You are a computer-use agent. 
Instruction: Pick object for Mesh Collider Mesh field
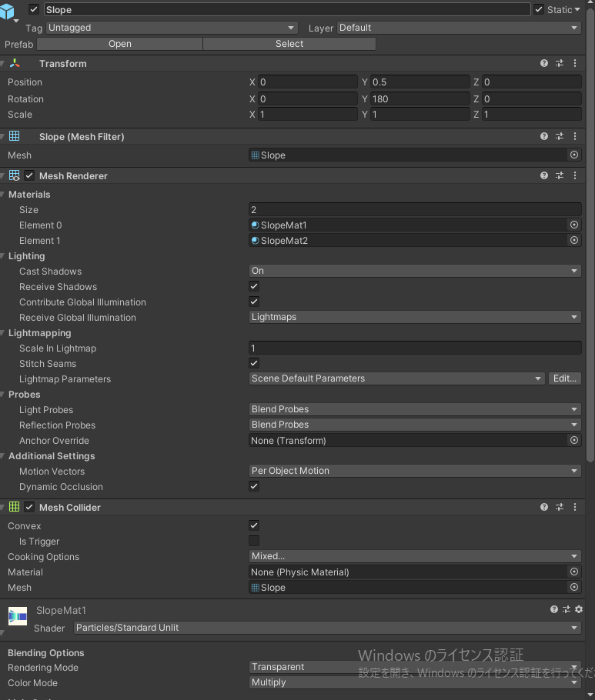click(x=574, y=587)
